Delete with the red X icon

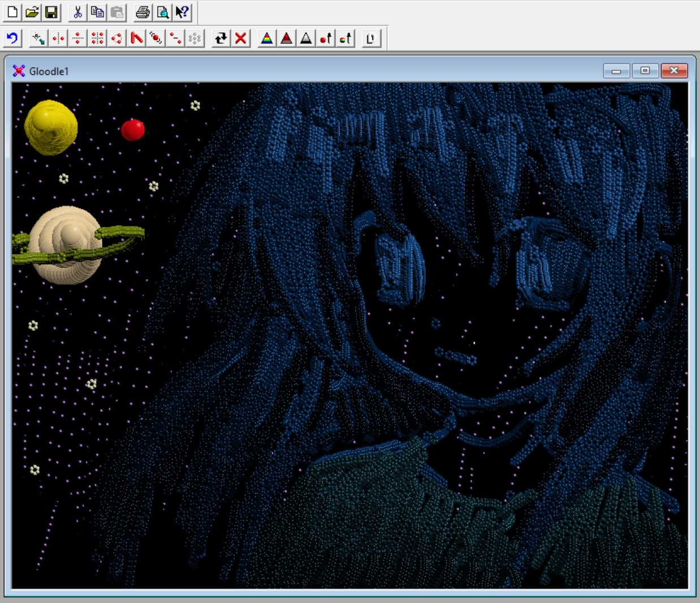[241, 39]
